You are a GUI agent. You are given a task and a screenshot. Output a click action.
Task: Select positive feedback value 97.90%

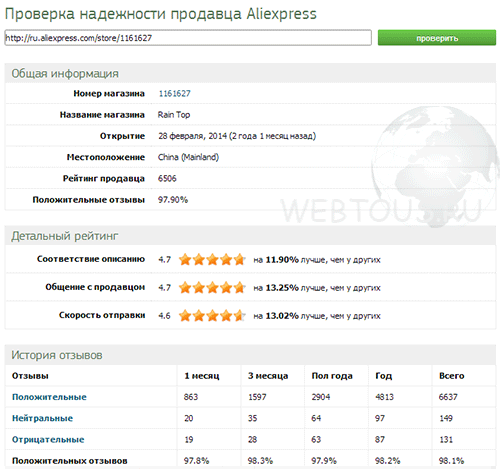point(173,200)
